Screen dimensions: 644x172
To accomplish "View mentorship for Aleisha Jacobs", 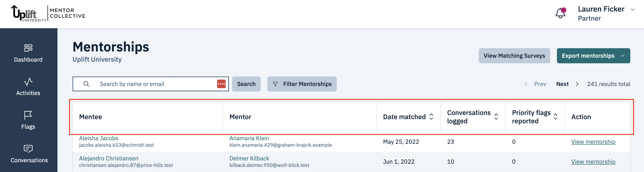I will click(593, 142).
